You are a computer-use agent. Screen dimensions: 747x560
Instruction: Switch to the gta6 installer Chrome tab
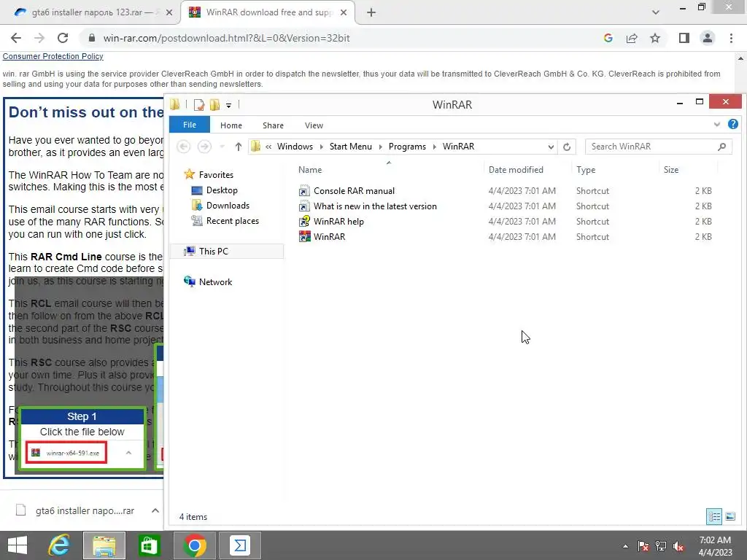90,12
